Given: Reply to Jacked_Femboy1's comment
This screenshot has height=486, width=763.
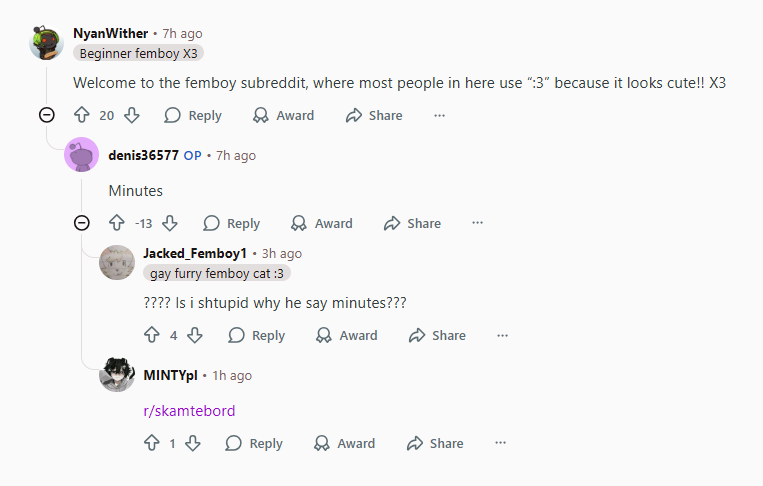Looking at the screenshot, I should (x=257, y=335).
